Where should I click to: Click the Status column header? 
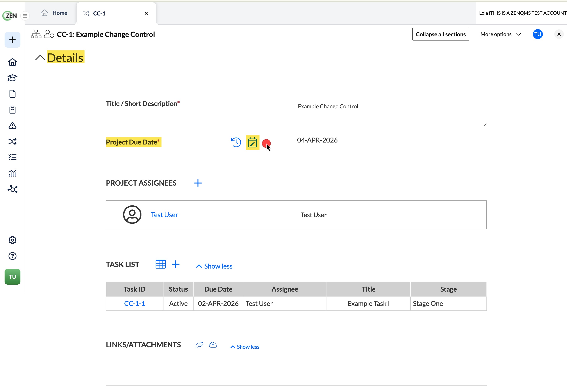click(x=178, y=289)
